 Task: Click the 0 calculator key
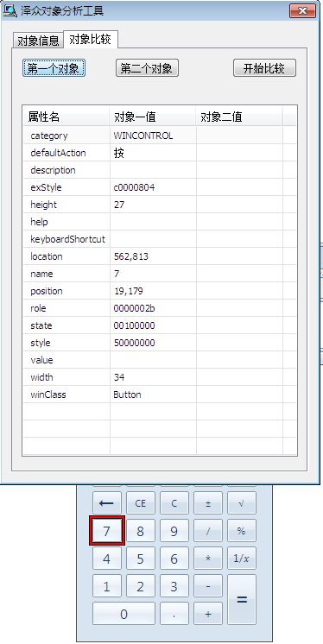pos(123,614)
